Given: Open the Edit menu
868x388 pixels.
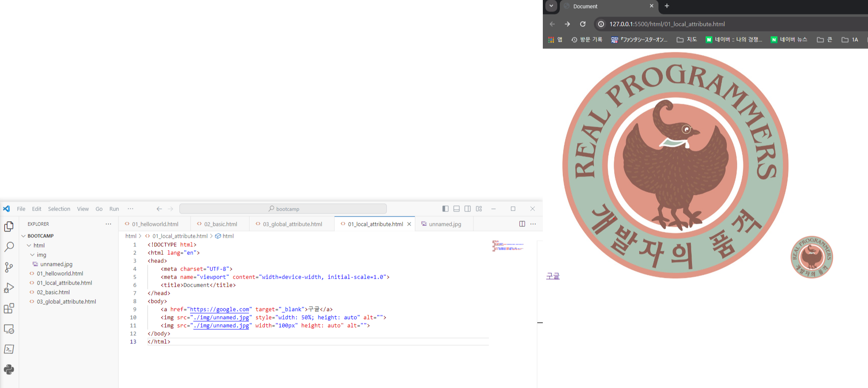Looking at the screenshot, I should [x=37, y=208].
